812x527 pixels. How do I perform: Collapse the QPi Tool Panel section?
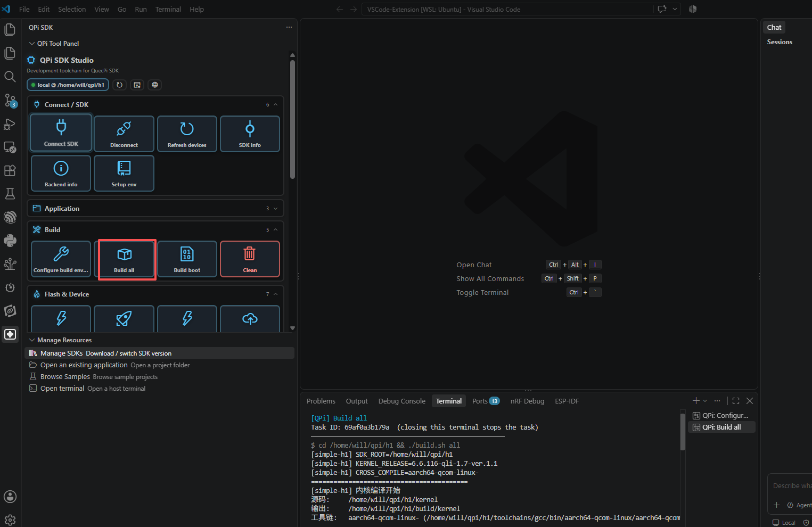tap(32, 44)
